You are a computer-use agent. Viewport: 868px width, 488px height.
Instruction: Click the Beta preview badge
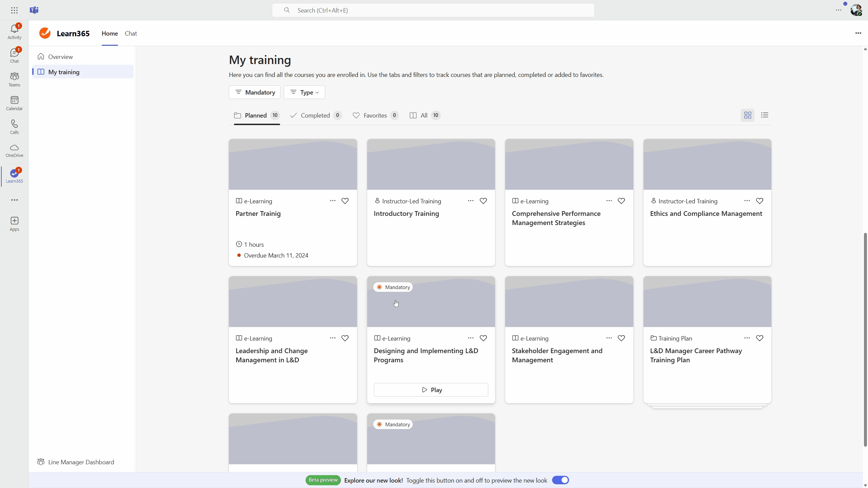(x=323, y=480)
